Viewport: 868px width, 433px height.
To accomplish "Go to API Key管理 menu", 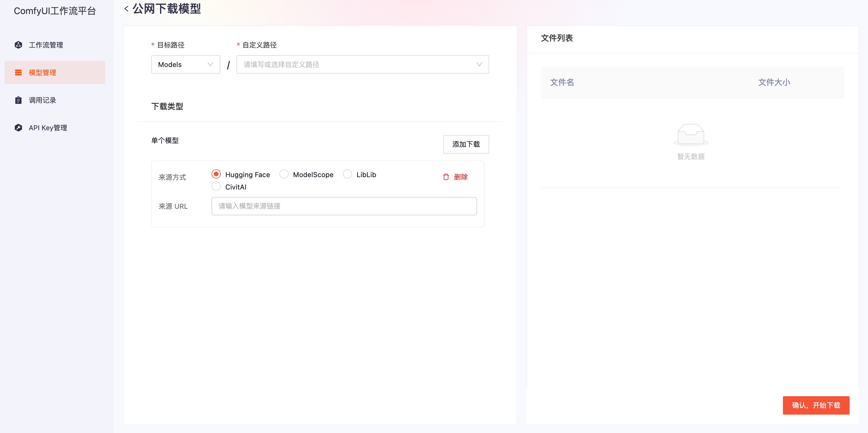I will (48, 128).
